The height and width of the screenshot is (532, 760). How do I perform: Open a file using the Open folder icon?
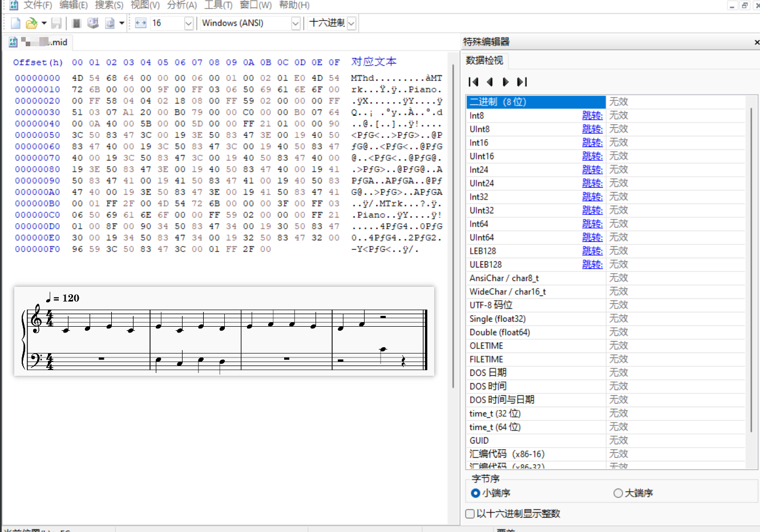pos(31,23)
